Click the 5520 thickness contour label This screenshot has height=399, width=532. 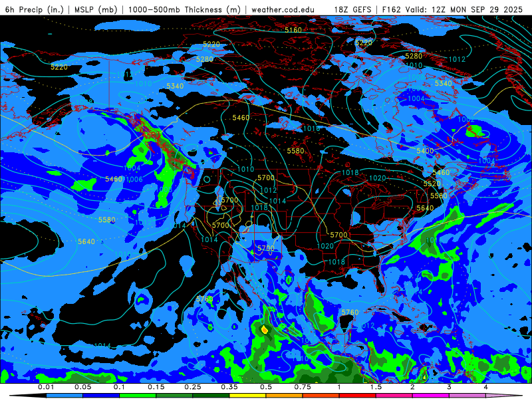432,184
